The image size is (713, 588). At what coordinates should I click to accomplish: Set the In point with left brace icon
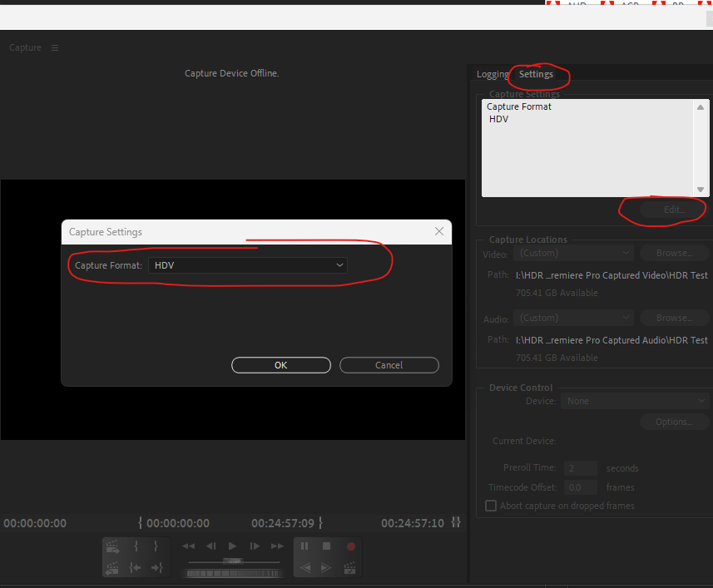tap(136, 546)
